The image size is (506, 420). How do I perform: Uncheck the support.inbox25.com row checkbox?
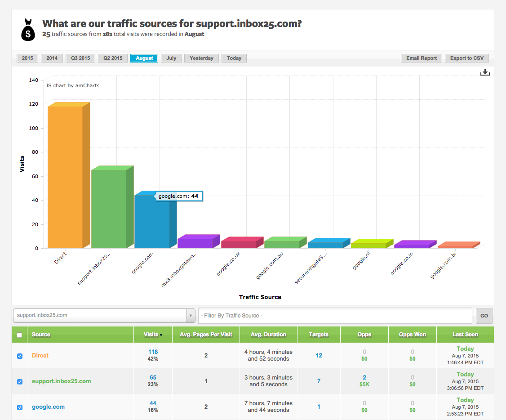point(20,381)
